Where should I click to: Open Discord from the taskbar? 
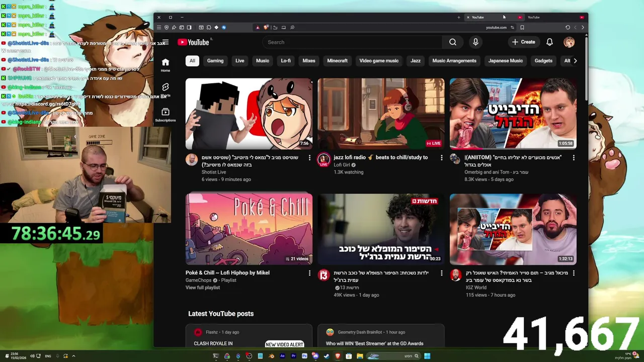(x=315, y=356)
